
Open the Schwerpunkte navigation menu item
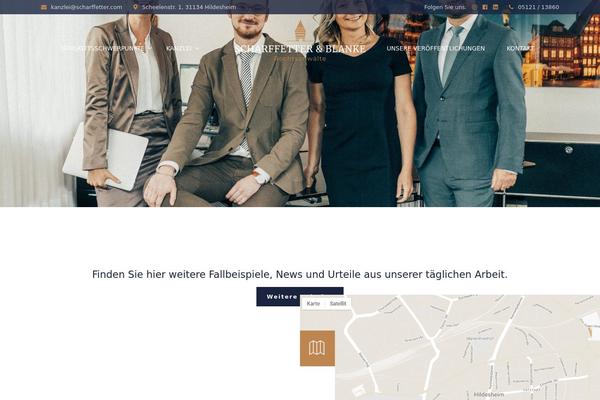pyautogui.click(x=103, y=49)
